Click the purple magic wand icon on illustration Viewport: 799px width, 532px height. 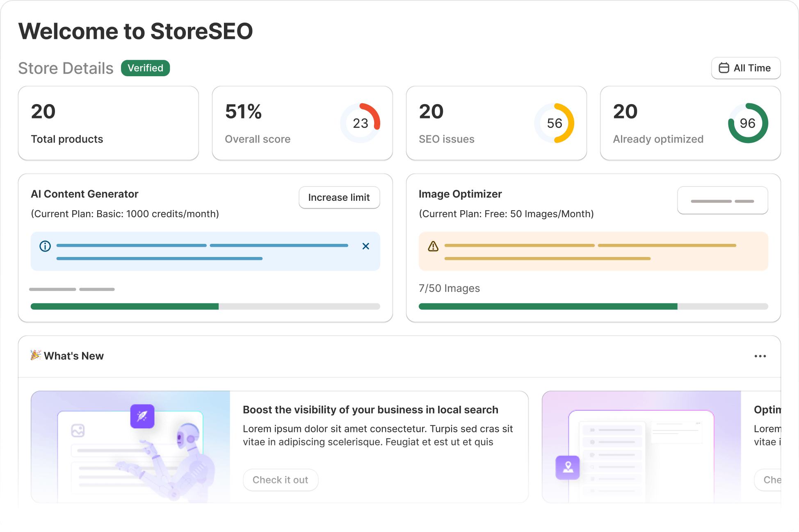tap(142, 416)
